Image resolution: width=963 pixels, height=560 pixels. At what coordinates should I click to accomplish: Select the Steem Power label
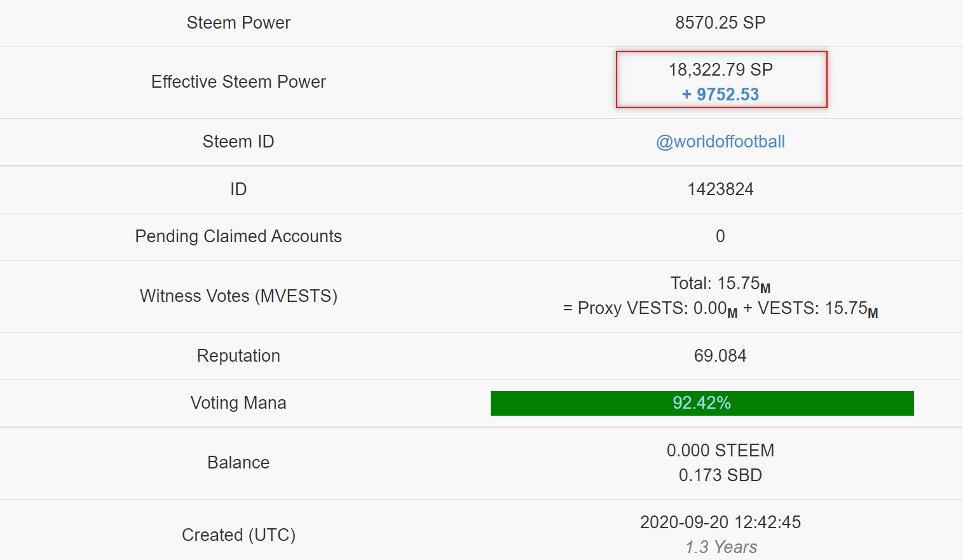238,23
